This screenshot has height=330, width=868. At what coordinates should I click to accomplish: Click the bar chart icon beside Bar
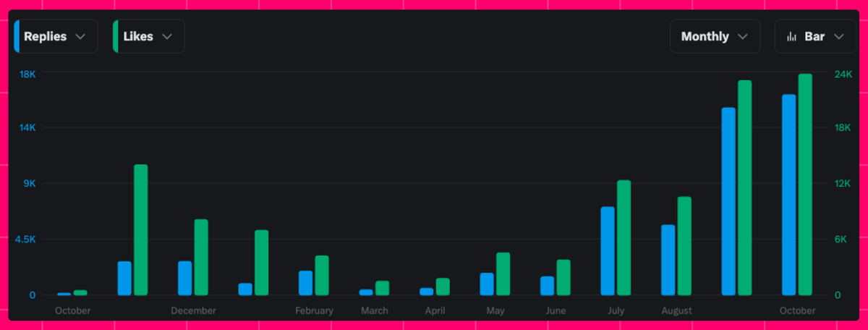[792, 36]
